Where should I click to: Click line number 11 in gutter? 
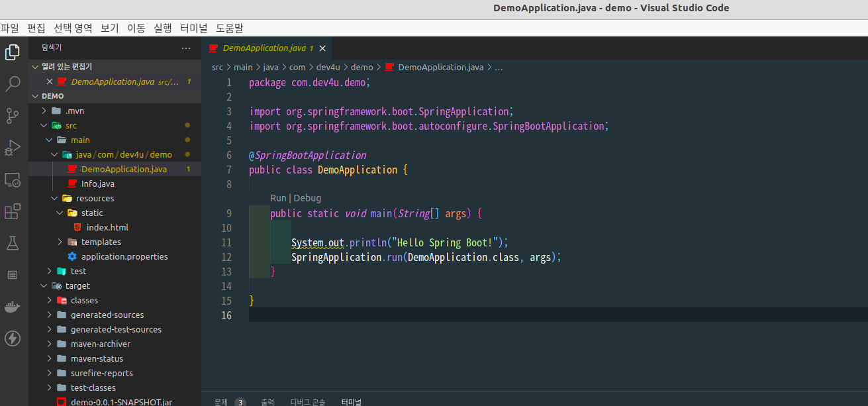click(x=227, y=242)
